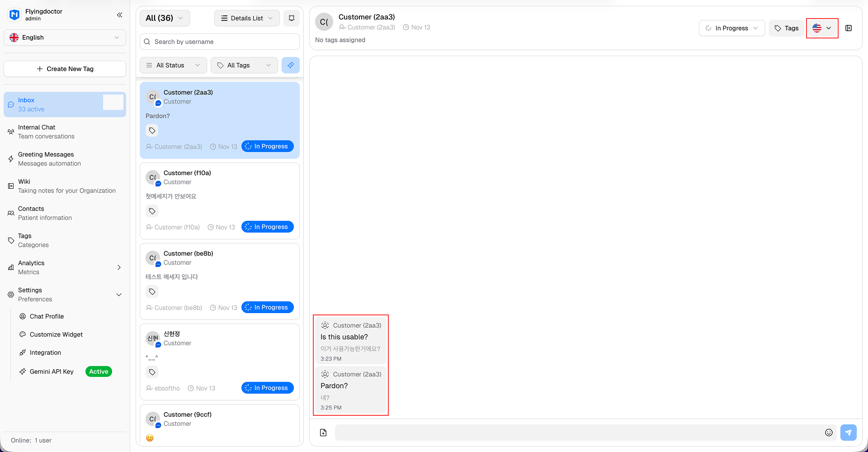The height and width of the screenshot is (452, 868).
Task: Open the Wiki section from the sidebar
Action: point(11,186)
